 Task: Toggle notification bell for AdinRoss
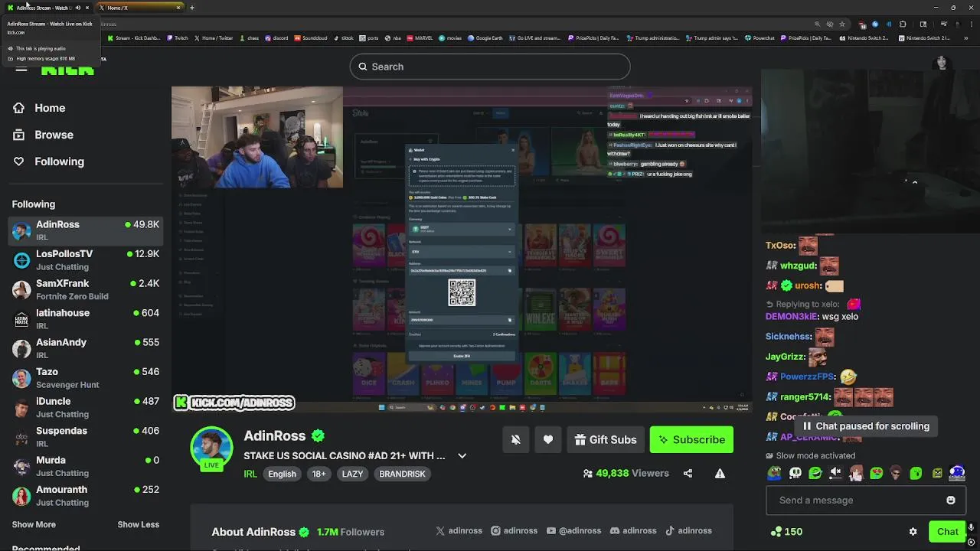click(516, 439)
